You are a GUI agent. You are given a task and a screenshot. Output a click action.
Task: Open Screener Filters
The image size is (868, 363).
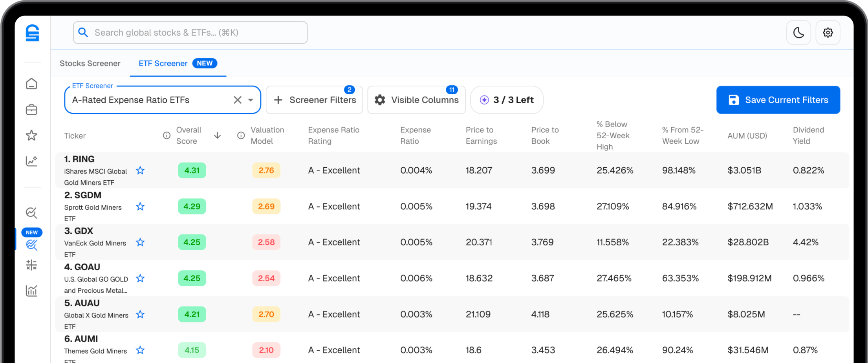(x=314, y=100)
